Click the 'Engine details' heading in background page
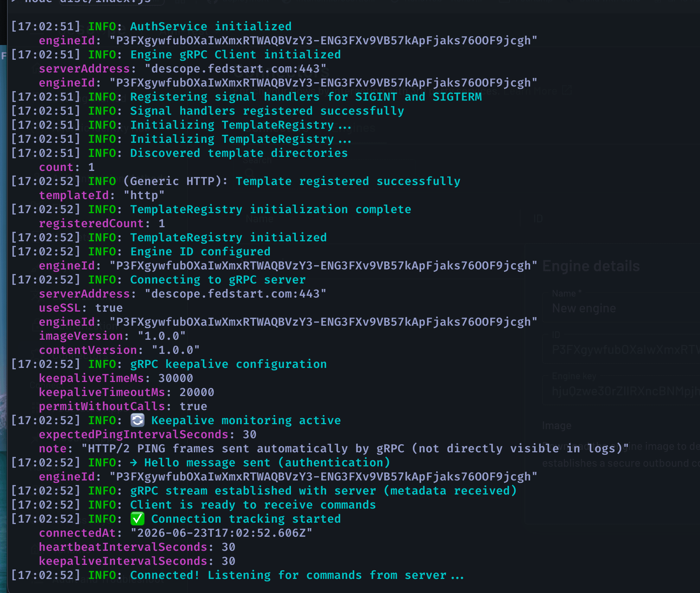Screen dimensions: 700x593 pos(591,266)
